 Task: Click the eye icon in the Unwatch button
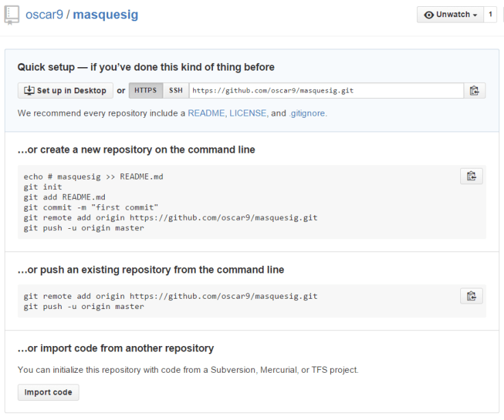pyautogui.click(x=429, y=15)
